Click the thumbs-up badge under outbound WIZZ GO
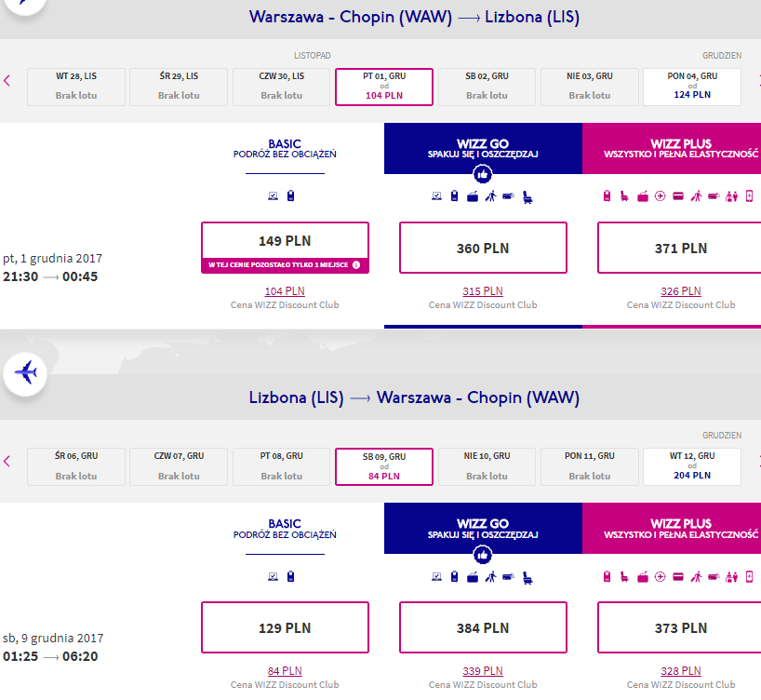 [483, 174]
